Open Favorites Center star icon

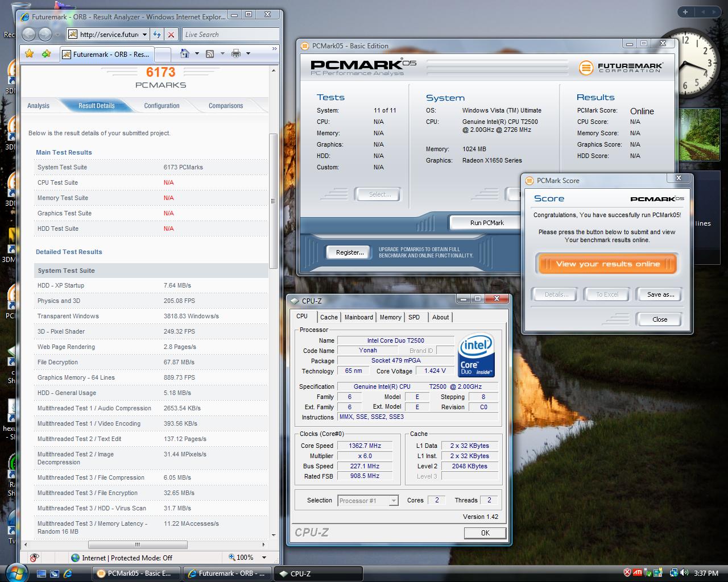[30, 54]
